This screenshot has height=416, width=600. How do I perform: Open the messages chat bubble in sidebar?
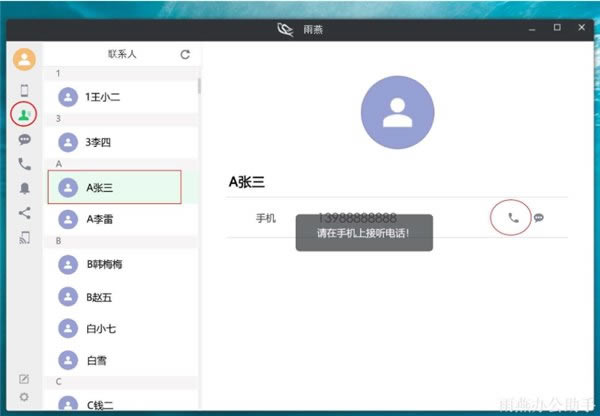[24, 140]
